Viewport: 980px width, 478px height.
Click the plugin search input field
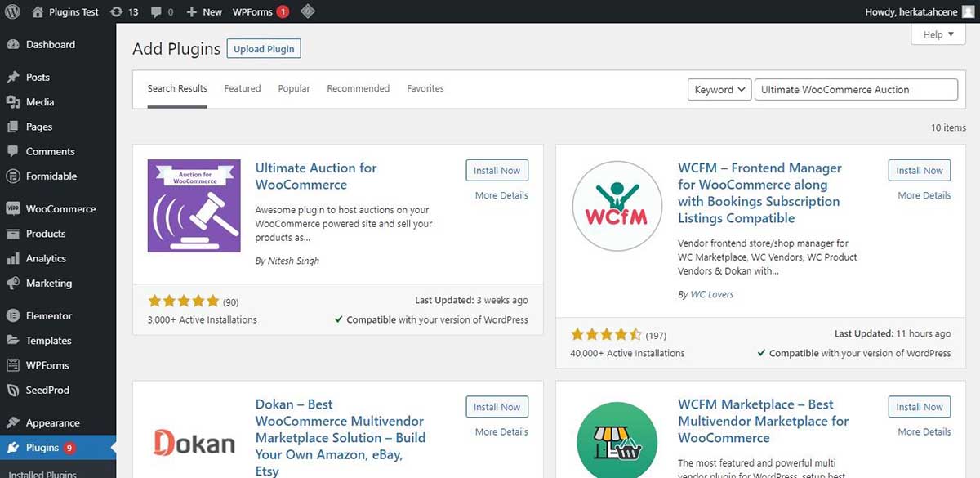(x=856, y=90)
